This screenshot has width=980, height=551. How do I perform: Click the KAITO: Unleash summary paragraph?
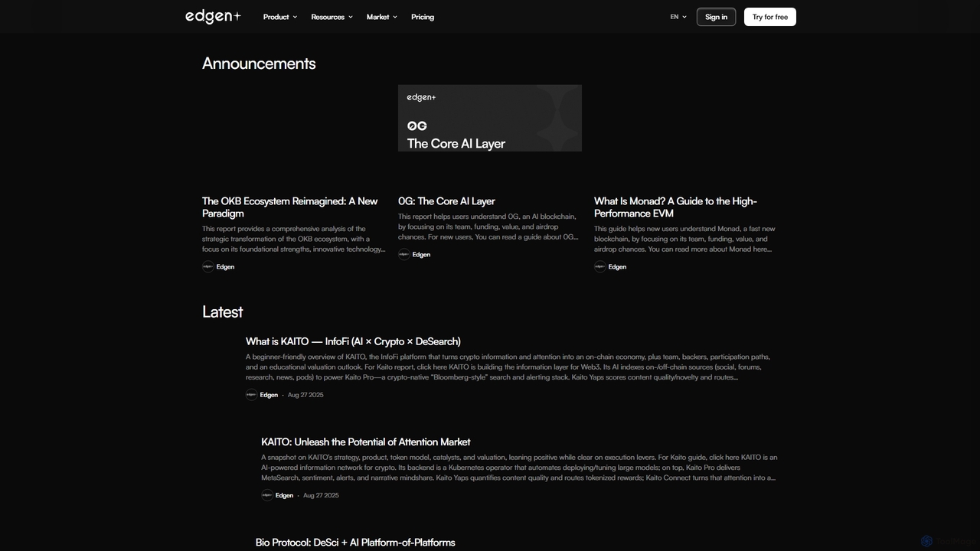[519, 468]
